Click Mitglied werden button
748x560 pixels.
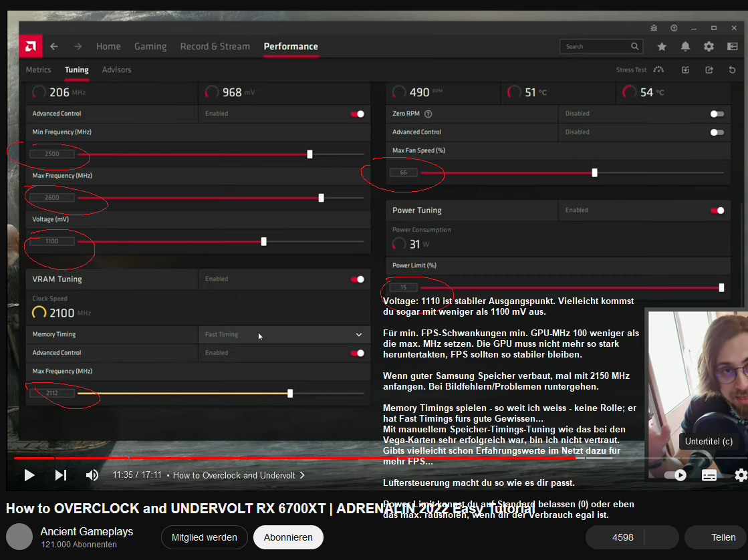coord(204,537)
